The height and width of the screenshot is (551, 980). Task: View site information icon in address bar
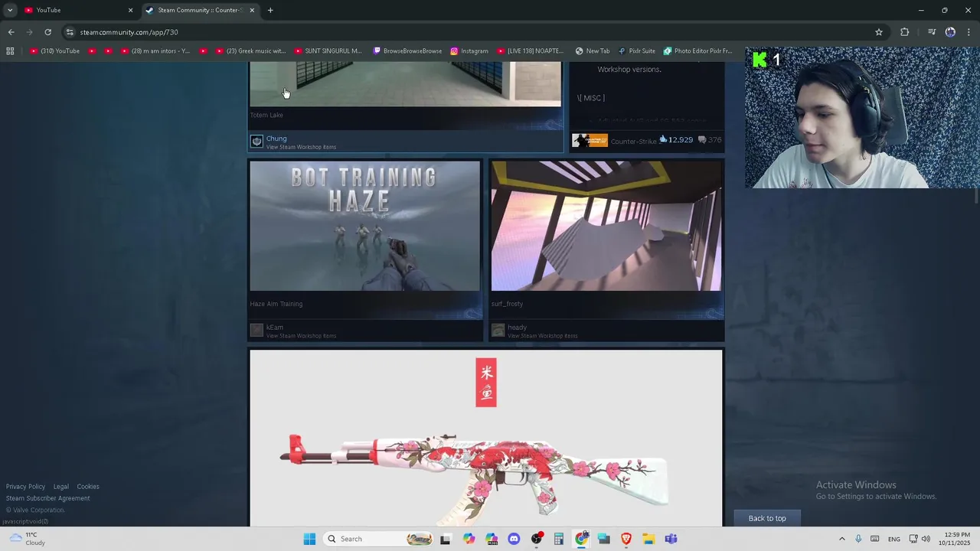click(70, 32)
